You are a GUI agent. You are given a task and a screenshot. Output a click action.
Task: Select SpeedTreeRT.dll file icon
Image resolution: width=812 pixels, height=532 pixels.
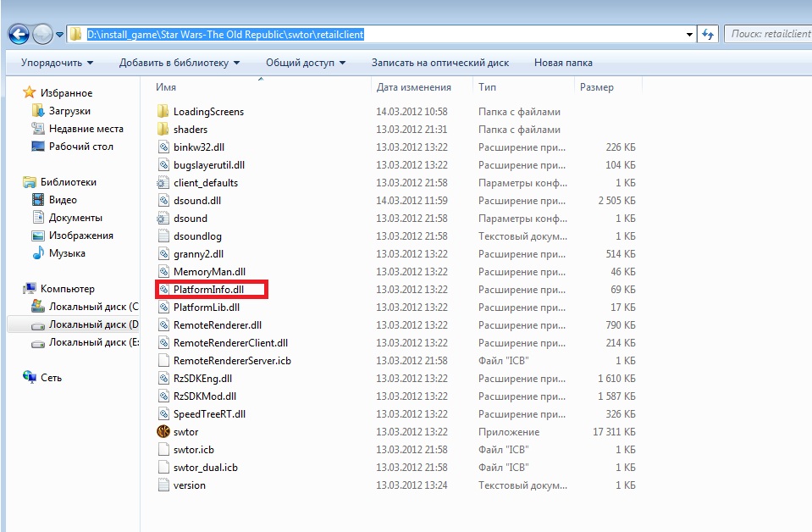tap(163, 414)
